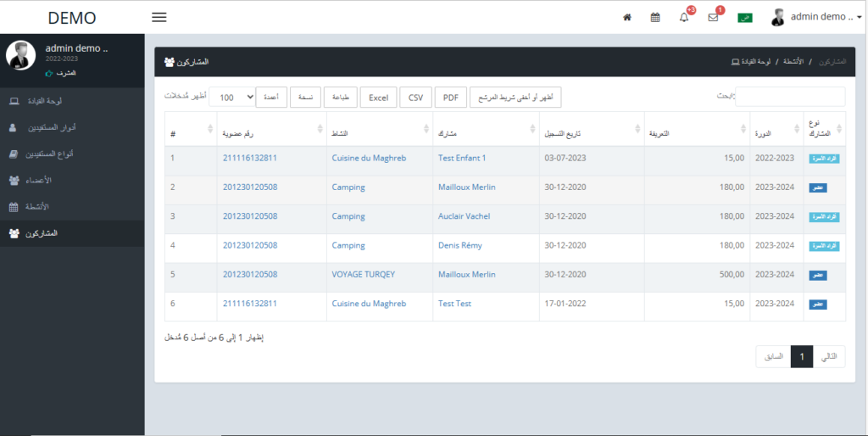Image resolution: width=868 pixels, height=436 pixels.
Task: Click the sidebar profile avatar picture
Action: click(x=20, y=55)
